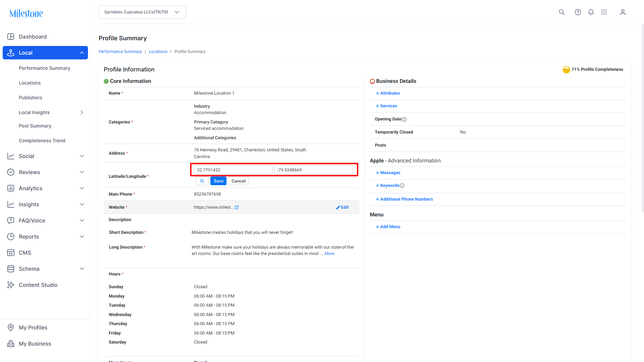Click the latitude input field

pos(233,170)
